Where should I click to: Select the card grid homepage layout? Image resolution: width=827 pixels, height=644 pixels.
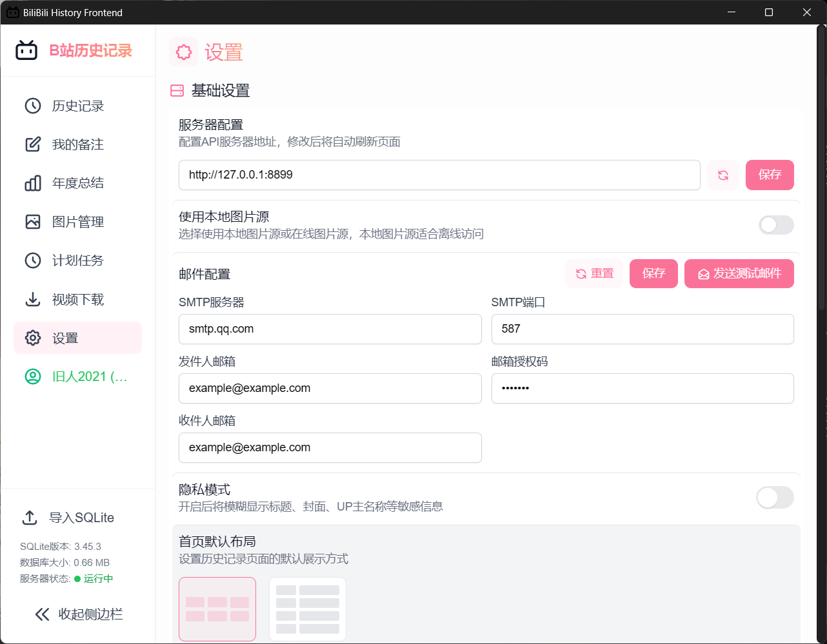[217, 608]
